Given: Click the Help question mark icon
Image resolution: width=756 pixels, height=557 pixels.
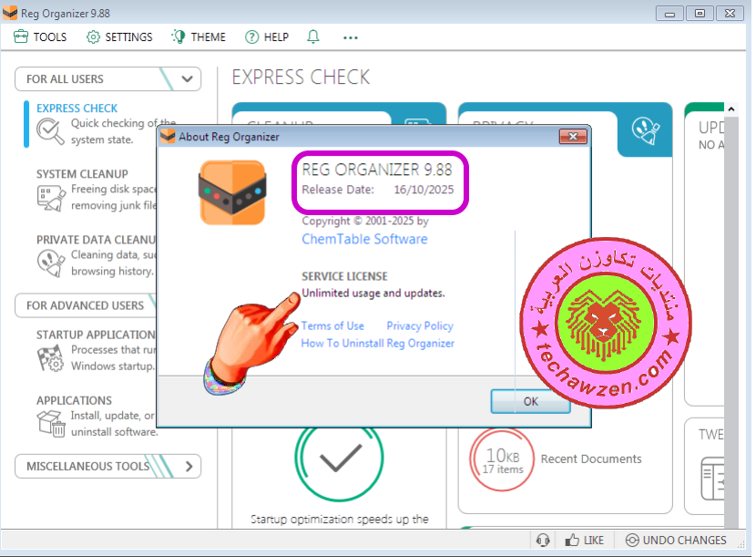Looking at the screenshot, I should pyautogui.click(x=251, y=37).
